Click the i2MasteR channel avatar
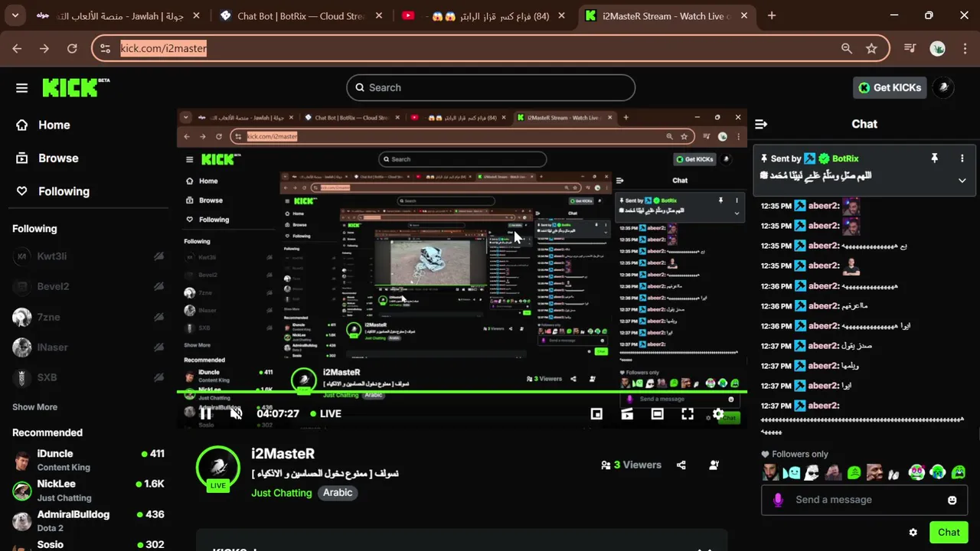 click(218, 467)
